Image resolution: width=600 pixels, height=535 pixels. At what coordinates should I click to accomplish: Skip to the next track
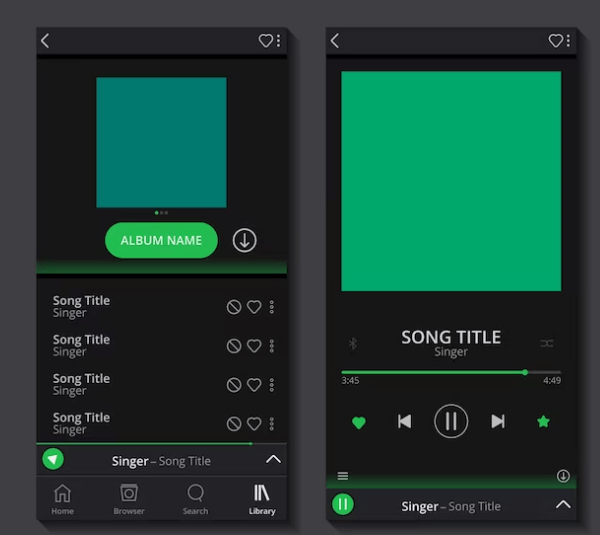point(497,421)
